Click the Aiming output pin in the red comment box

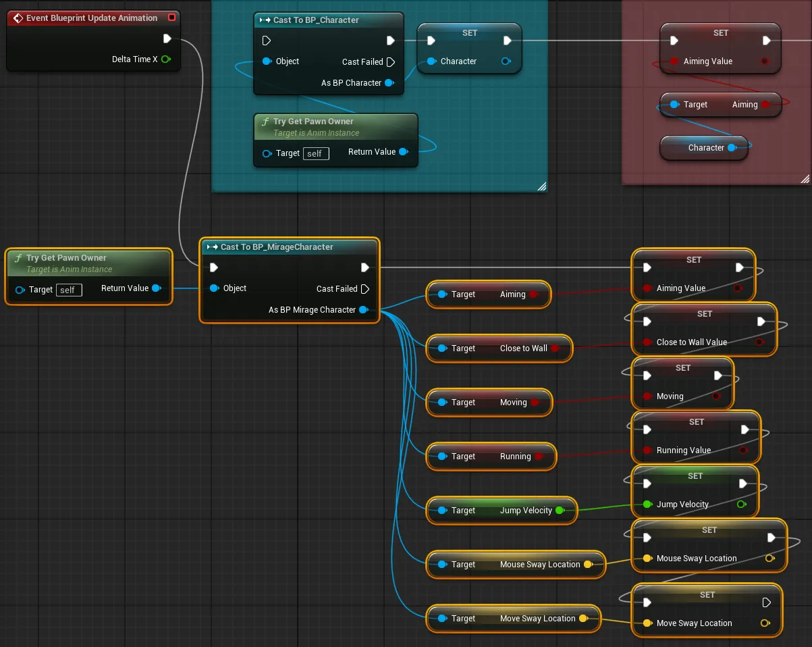coord(765,105)
